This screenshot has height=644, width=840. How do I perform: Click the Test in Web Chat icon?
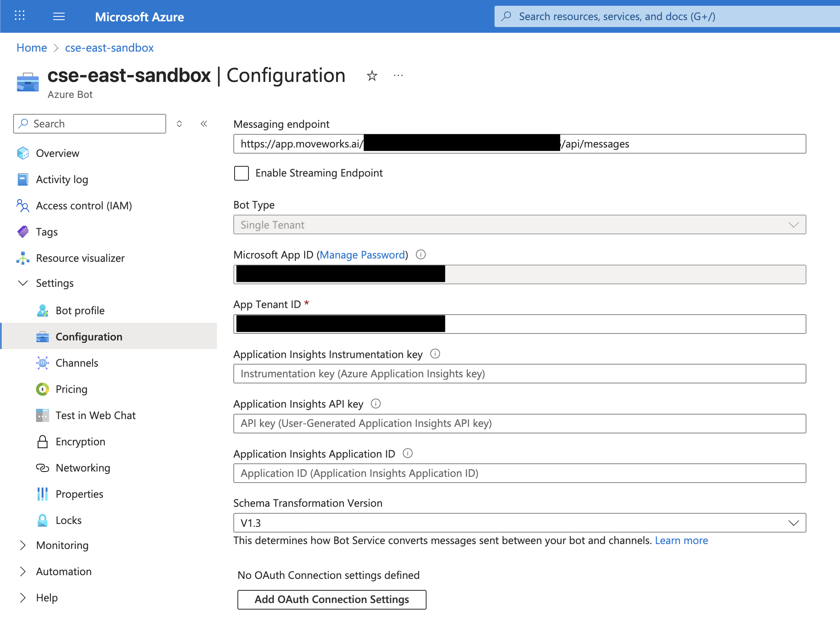43,415
